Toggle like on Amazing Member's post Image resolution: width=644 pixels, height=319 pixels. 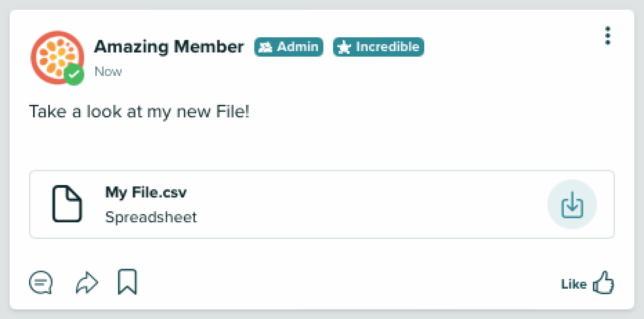pyautogui.click(x=587, y=283)
